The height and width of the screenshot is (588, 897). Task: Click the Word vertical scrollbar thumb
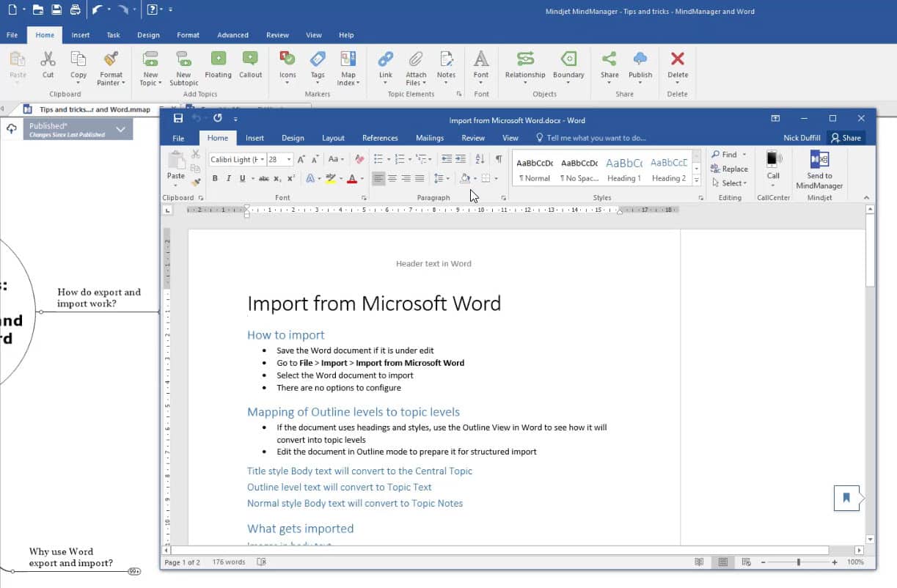871,250
